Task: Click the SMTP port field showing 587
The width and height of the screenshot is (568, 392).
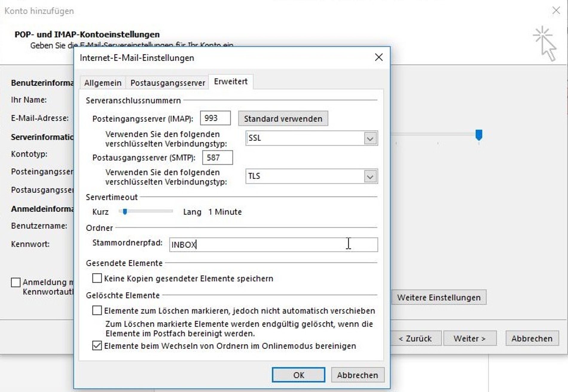Action: pos(217,157)
